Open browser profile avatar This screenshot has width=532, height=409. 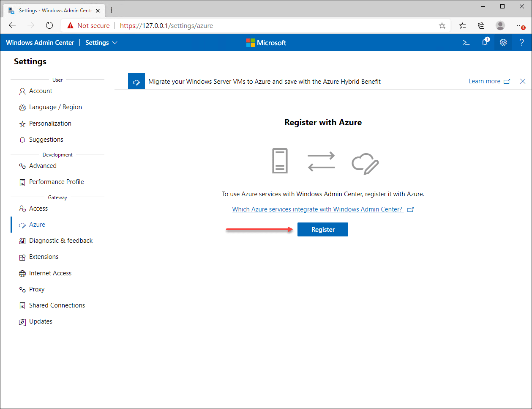click(500, 26)
